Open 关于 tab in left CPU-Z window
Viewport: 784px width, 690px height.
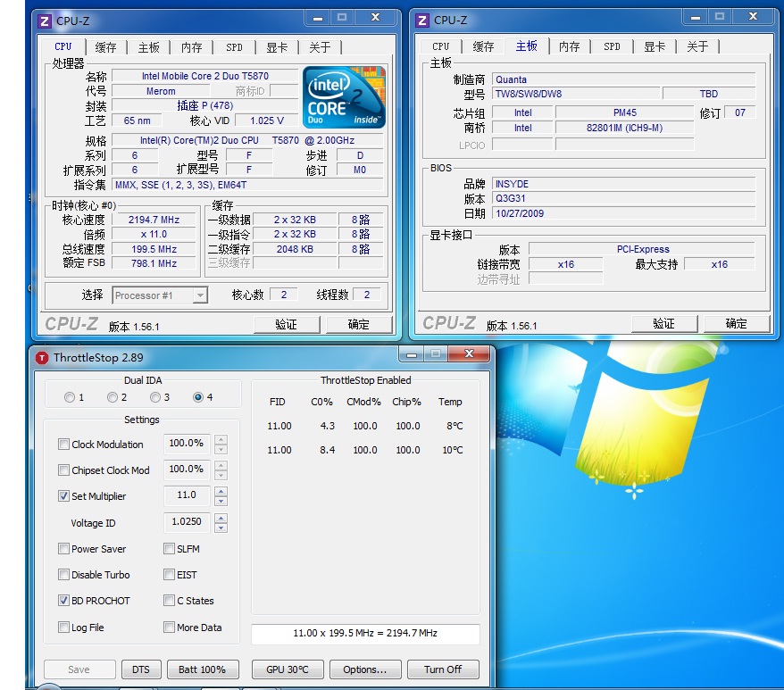tap(320, 47)
